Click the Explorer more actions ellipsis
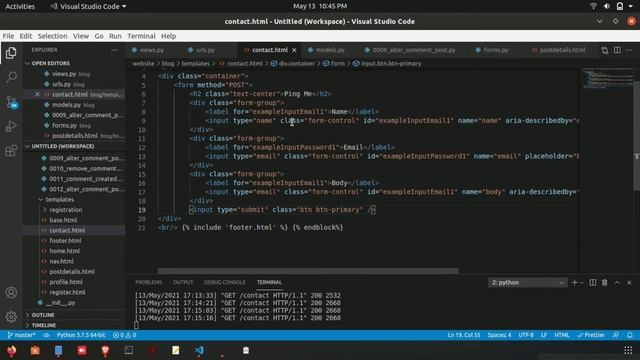The height and width of the screenshot is (360, 640). (x=114, y=50)
